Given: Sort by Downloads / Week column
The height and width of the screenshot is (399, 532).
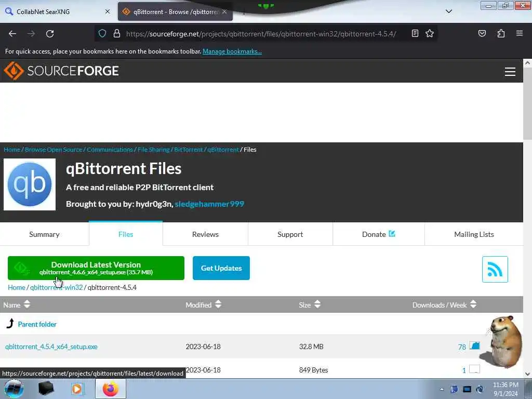Looking at the screenshot, I should tap(445, 304).
